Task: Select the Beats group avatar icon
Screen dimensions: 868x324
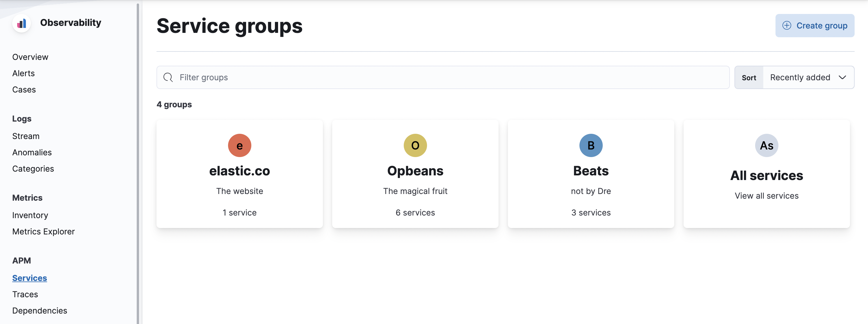Action: pos(591,145)
